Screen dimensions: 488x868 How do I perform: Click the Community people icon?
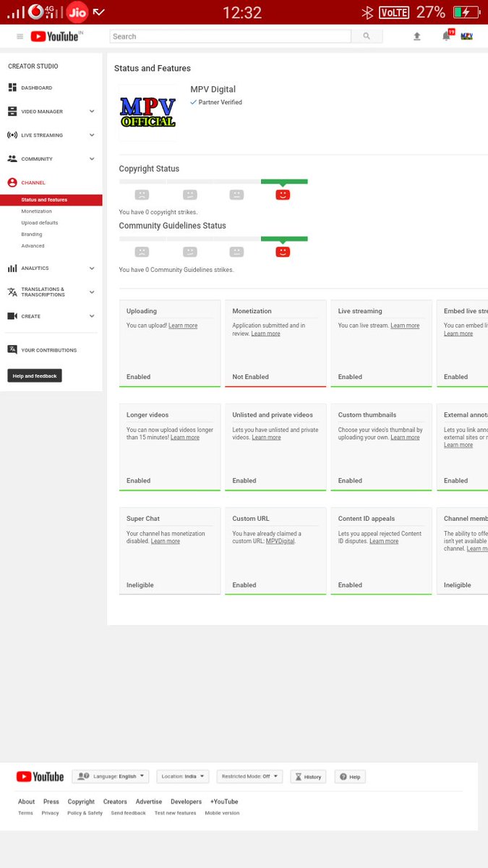tap(12, 158)
